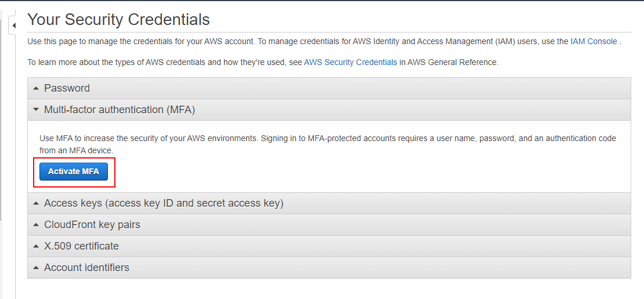The height and width of the screenshot is (299, 644).
Task: Open the X.509 certificate section
Action: 329,246
